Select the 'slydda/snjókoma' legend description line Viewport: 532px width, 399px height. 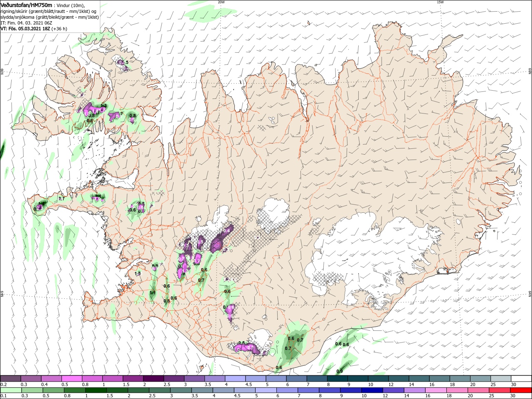click(49, 17)
